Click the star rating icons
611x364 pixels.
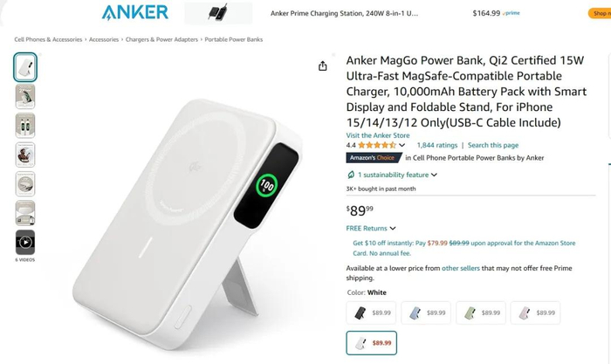[377, 146]
